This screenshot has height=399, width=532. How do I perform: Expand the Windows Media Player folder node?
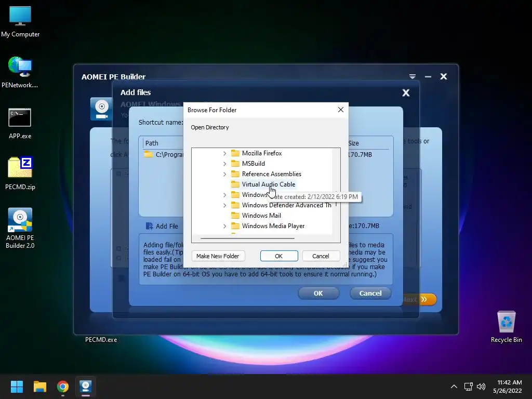click(224, 226)
